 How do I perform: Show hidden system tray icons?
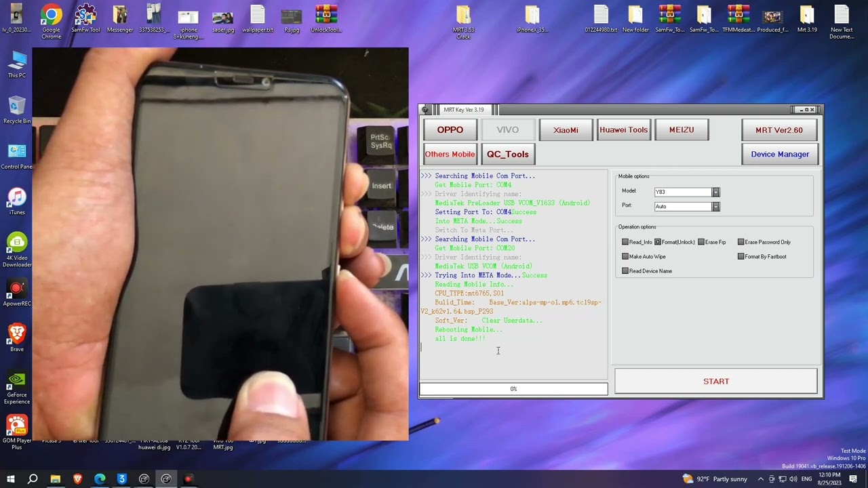point(760,479)
